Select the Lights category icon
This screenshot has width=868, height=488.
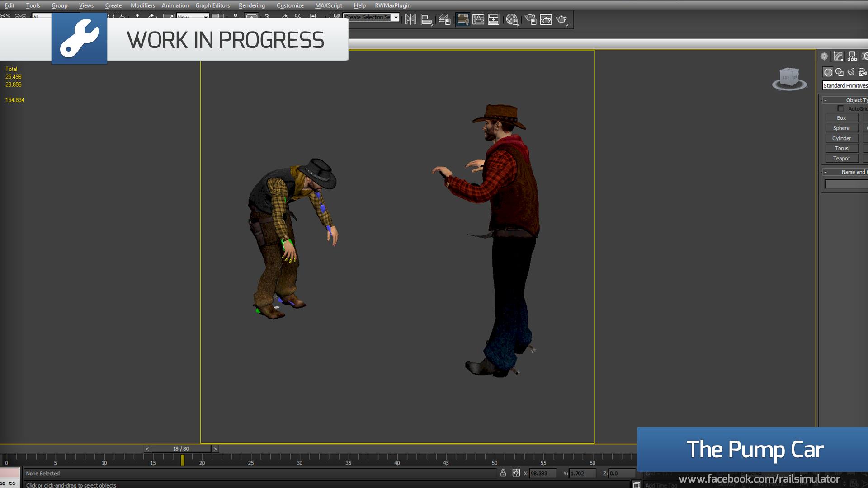tap(851, 72)
